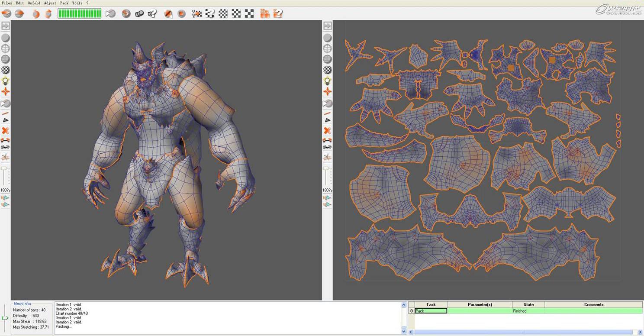Click the orange X delete icon in 3D view sidebar
644x336 pixels.
click(6, 131)
